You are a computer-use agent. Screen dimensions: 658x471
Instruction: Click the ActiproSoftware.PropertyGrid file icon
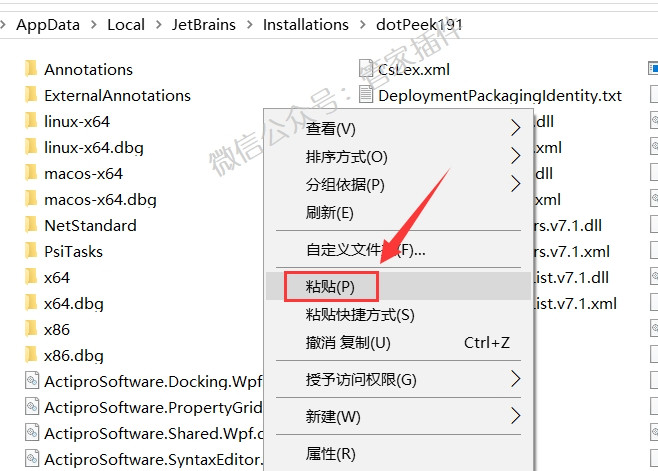point(32,407)
